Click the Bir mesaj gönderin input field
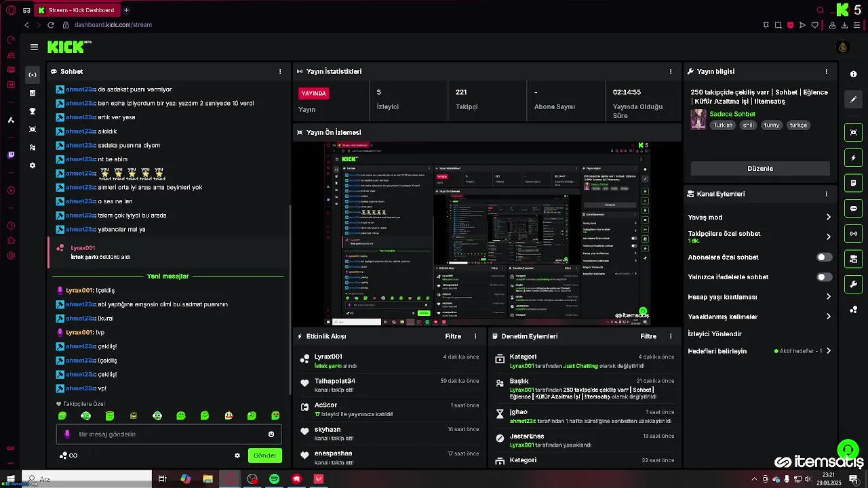868x488 pixels. (x=170, y=434)
